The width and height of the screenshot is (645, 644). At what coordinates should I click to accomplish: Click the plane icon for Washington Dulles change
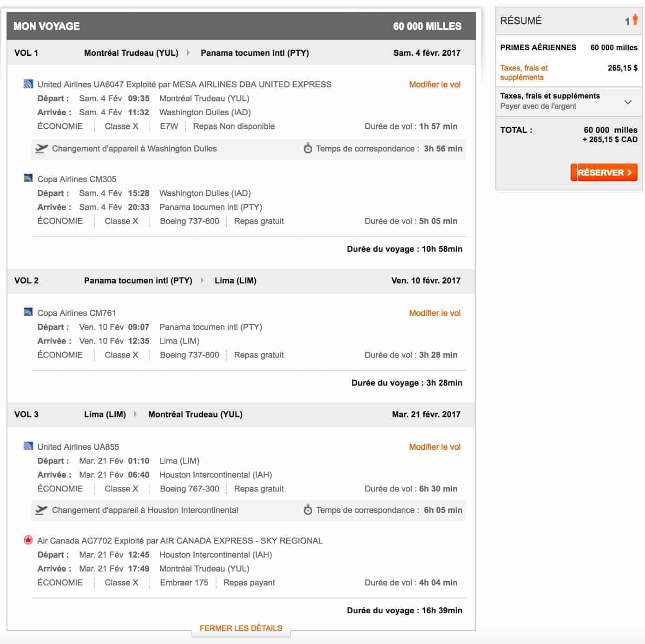[x=41, y=149]
